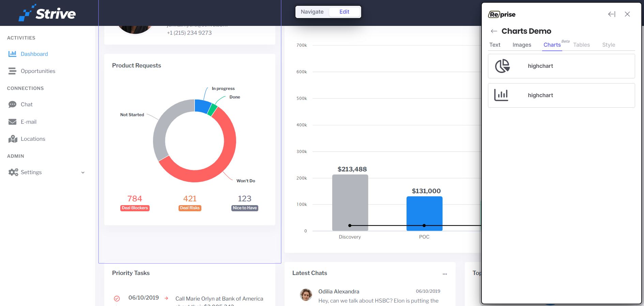Mark the 06/10/2019 priority task complete
Image resolution: width=644 pixels, height=306 pixels.
click(x=117, y=299)
